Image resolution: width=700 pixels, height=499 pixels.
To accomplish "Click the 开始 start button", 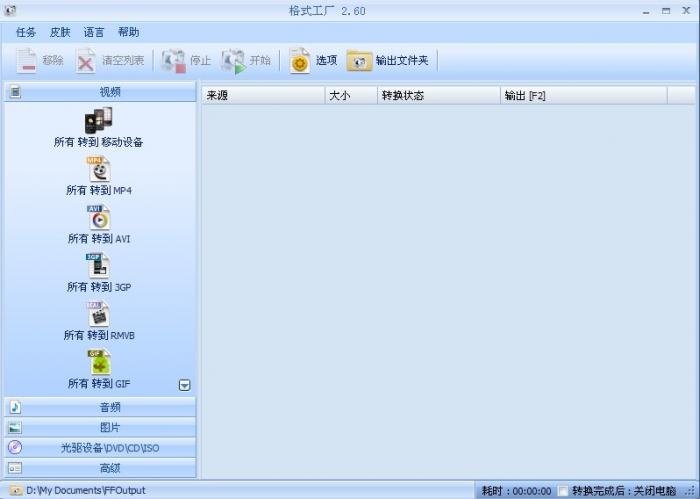I will pyautogui.click(x=246, y=61).
